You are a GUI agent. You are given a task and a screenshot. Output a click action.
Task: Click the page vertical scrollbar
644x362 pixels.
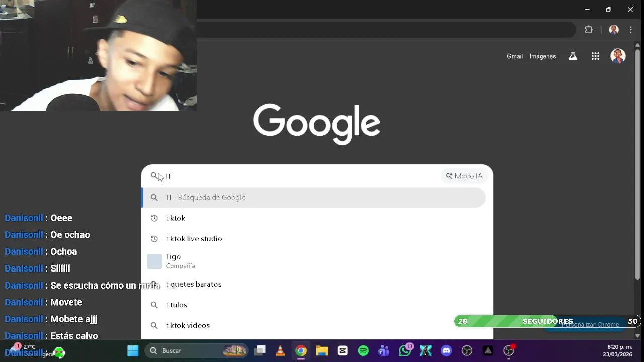click(637, 164)
